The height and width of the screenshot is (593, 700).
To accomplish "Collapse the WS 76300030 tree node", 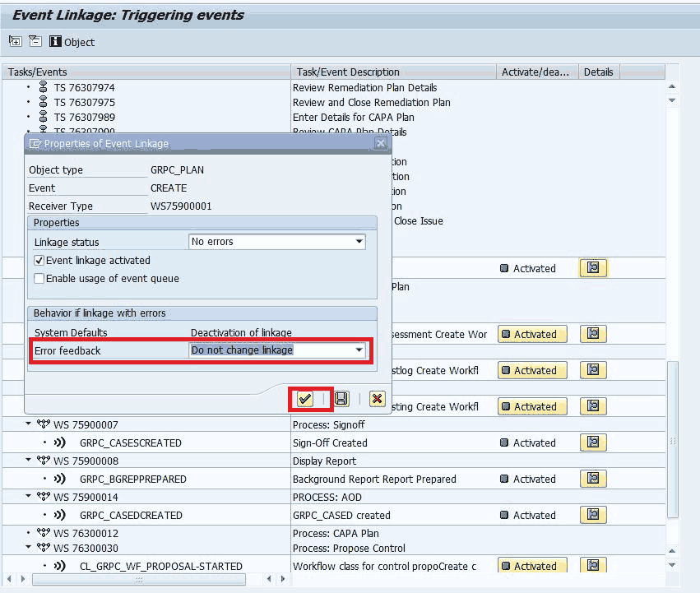I will 28,547.
